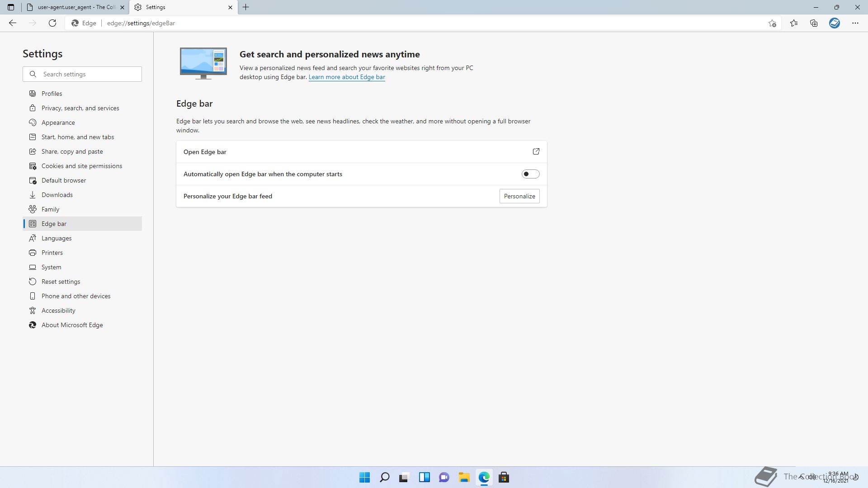Follow the Learn more about Edge bar link
Viewport: 868px width, 488px height.
pos(347,77)
